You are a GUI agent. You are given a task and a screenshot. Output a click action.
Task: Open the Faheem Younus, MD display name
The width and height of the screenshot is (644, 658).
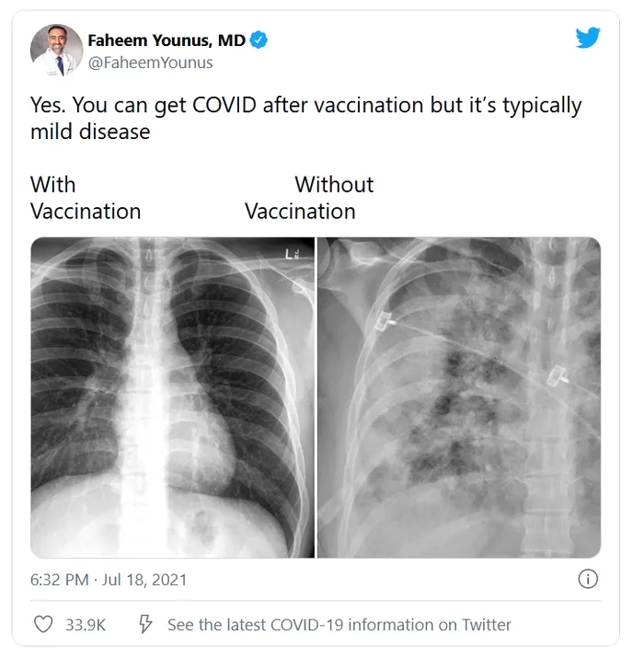point(166,40)
